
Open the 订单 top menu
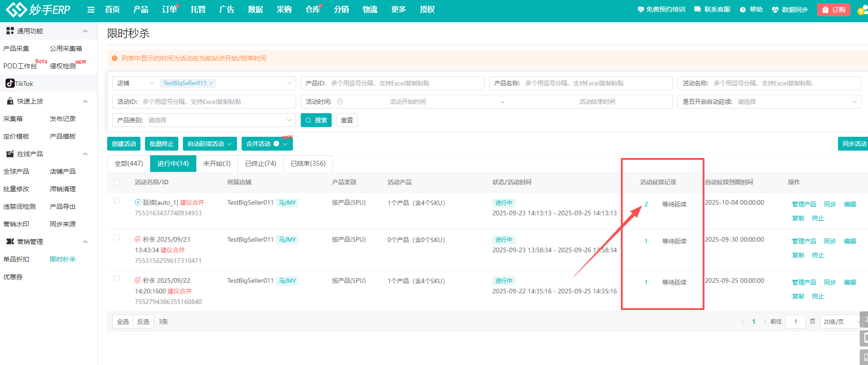pyautogui.click(x=169, y=10)
